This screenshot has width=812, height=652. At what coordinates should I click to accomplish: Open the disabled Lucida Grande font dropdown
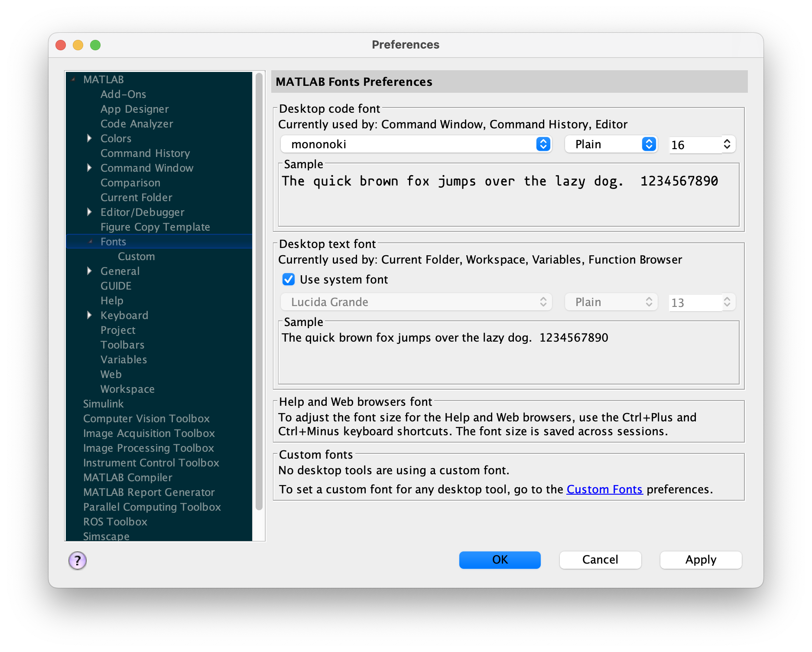[x=416, y=302]
